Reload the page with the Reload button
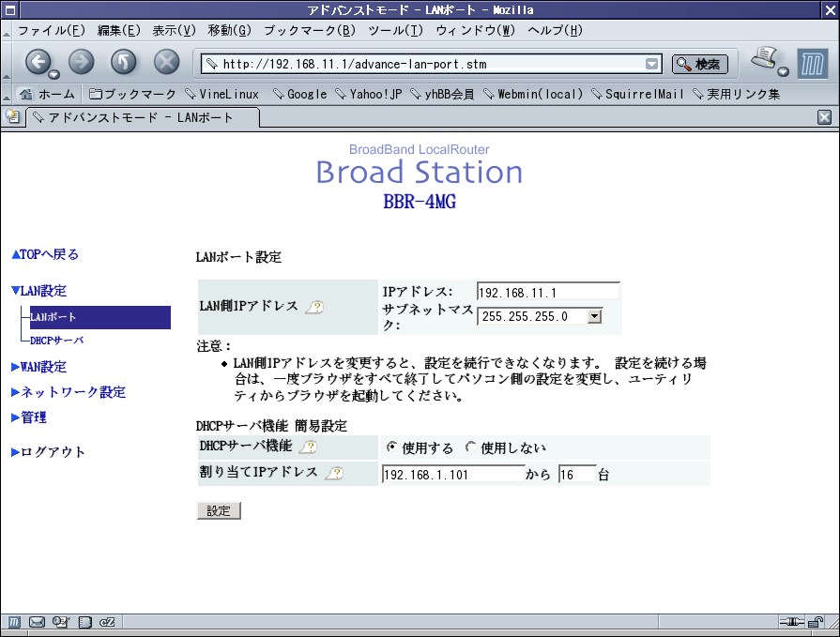This screenshot has width=840, height=637. (124, 62)
